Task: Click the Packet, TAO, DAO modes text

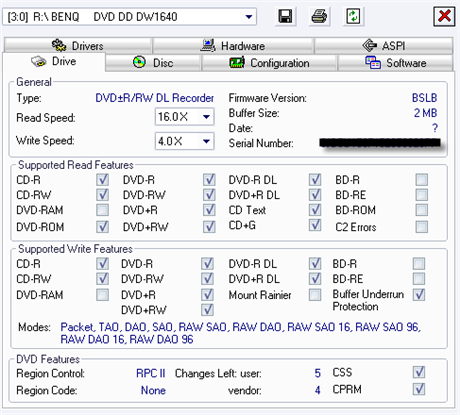Action: [x=241, y=333]
